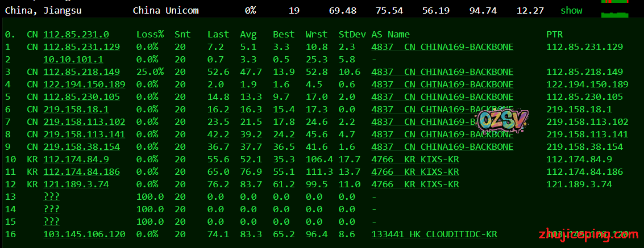Select the underlined hop 3 IP 112.85.218.149
Screen dimensions: 644x248
point(81,72)
